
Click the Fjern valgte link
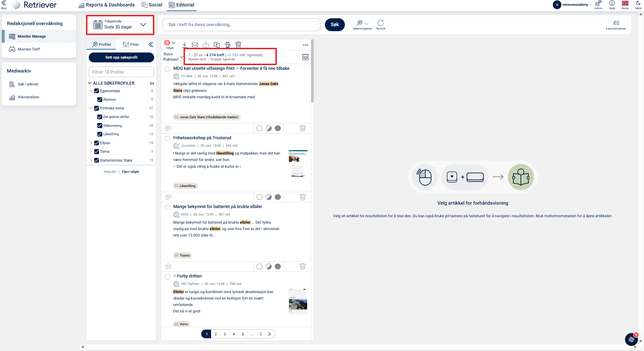click(130, 172)
